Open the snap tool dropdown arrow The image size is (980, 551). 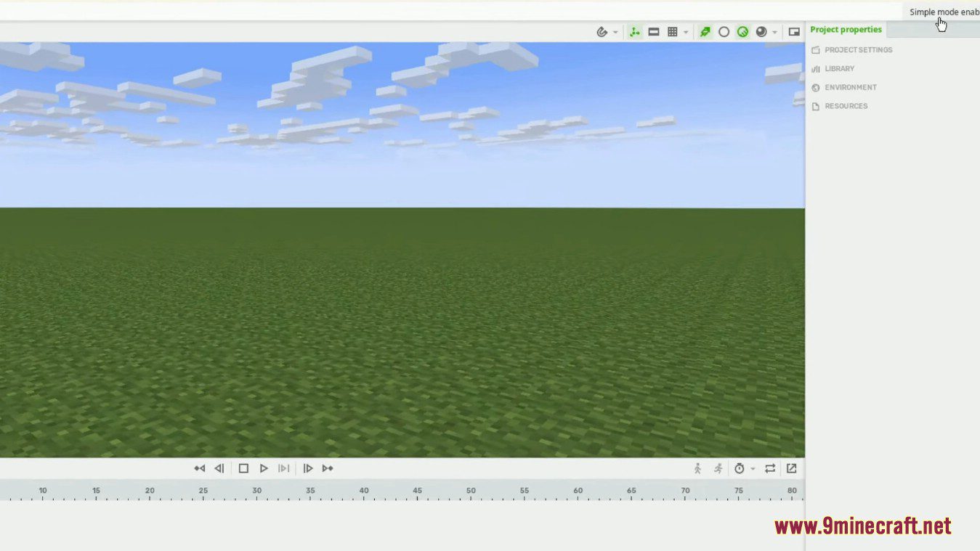coord(615,31)
